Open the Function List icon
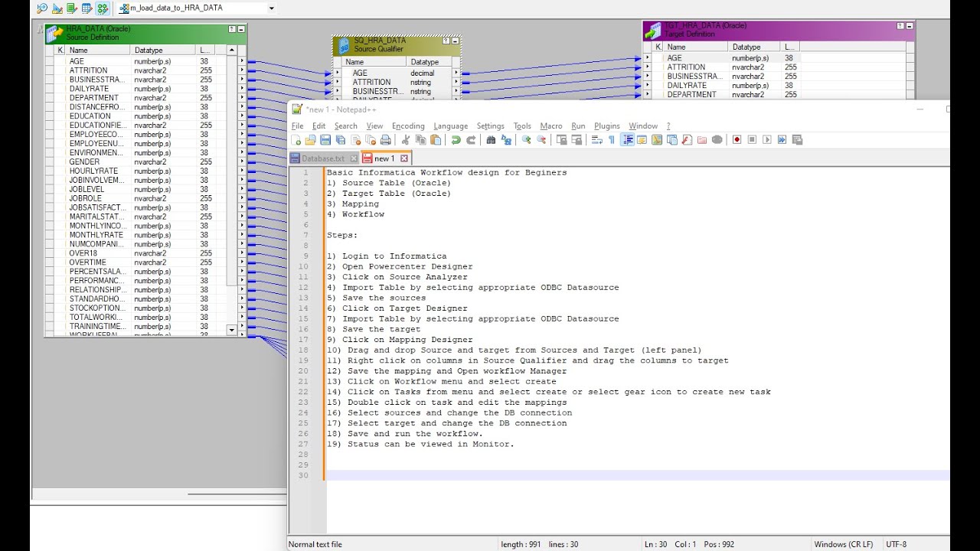Screen dimensions: 980x551 click(x=686, y=140)
